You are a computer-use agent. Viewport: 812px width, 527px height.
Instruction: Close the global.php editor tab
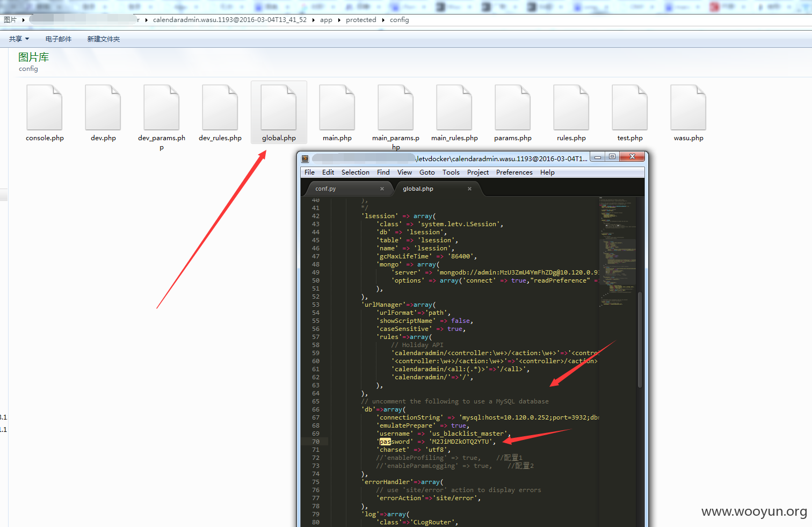coord(469,189)
